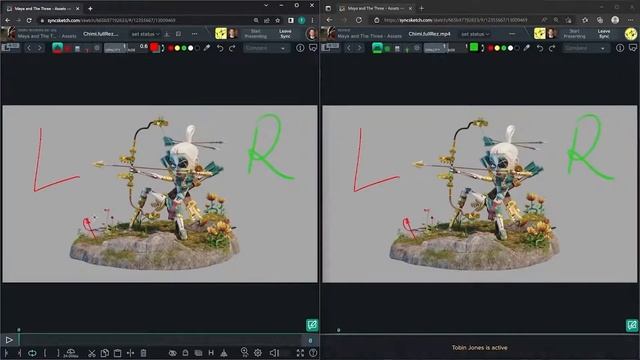
Task: Click Leave Sync in right window
Action: 604,33
